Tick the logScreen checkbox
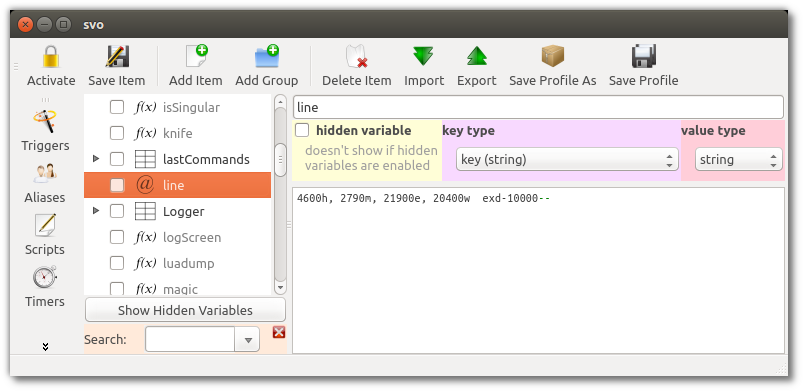The width and height of the screenshot is (804, 392). coord(117,237)
